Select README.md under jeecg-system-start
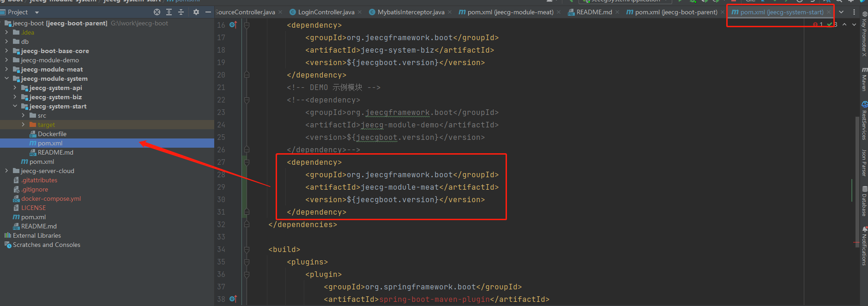The height and width of the screenshot is (306, 868). click(x=51, y=152)
